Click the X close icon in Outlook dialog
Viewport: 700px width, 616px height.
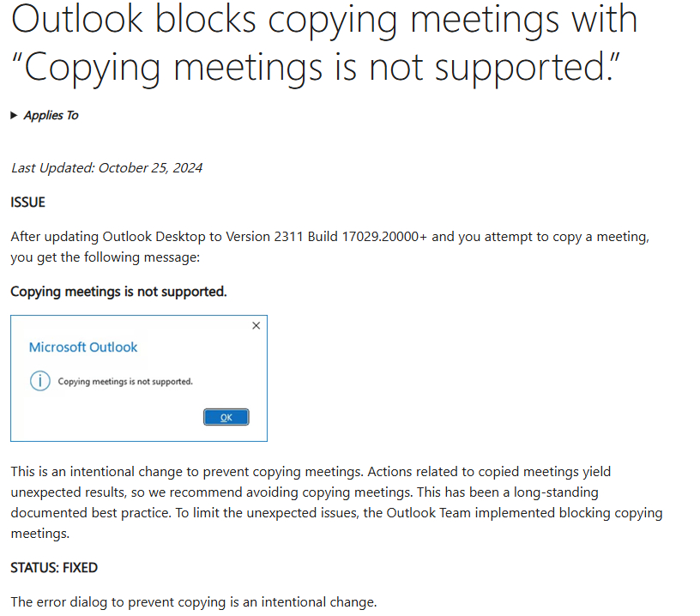pyautogui.click(x=256, y=326)
